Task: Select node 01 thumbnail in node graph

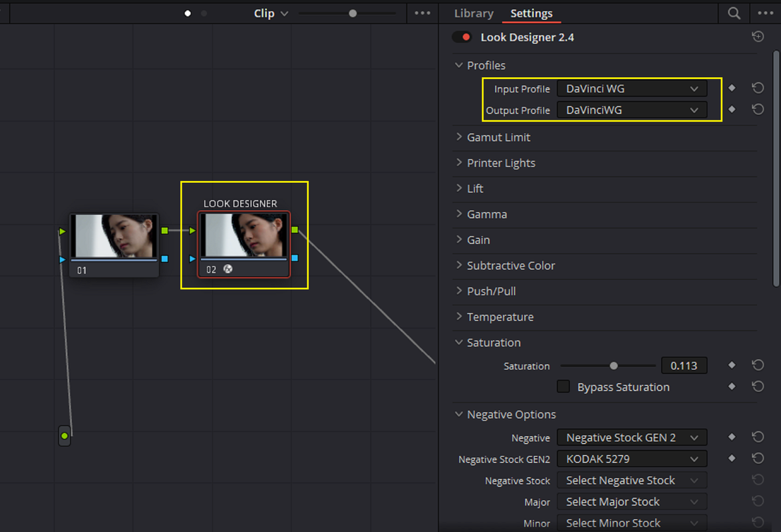Action: coord(114,236)
